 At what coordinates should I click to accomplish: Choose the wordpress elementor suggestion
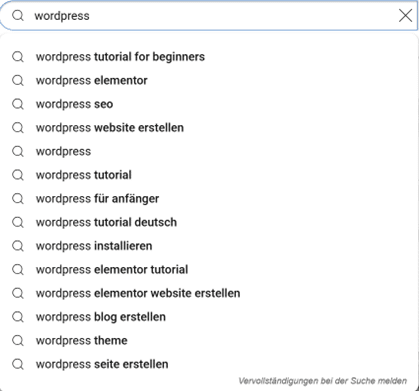pyautogui.click(x=209, y=80)
